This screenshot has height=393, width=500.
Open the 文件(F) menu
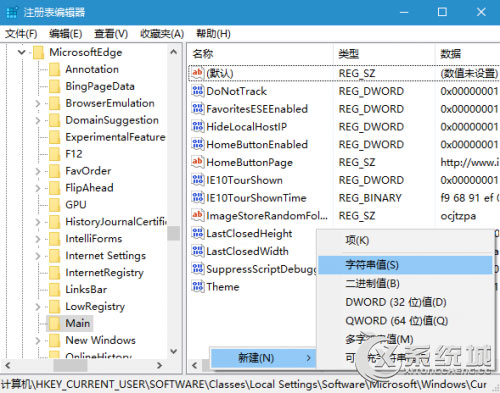(x=21, y=34)
